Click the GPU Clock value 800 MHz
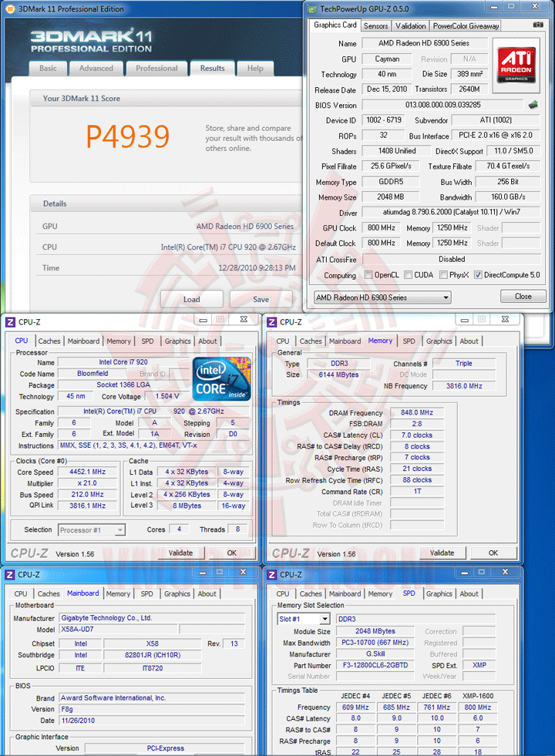Screen dimensions: 555x756 coord(381,228)
